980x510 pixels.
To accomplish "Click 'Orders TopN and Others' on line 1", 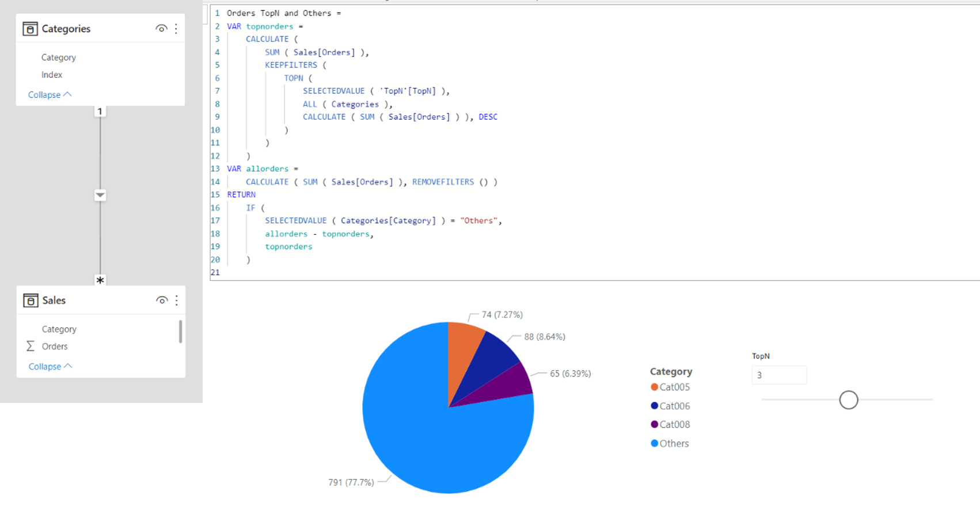I will [279, 13].
